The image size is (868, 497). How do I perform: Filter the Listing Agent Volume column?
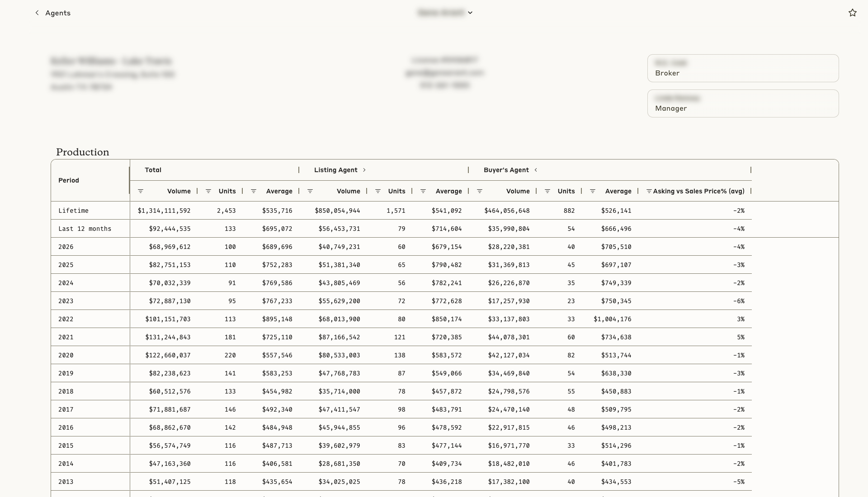pyautogui.click(x=310, y=191)
